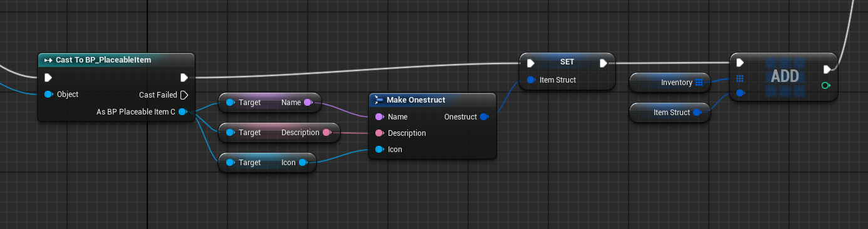Viewport: 868px width, 229px height.
Task: Select the ADD array node
Action: coord(784,77)
